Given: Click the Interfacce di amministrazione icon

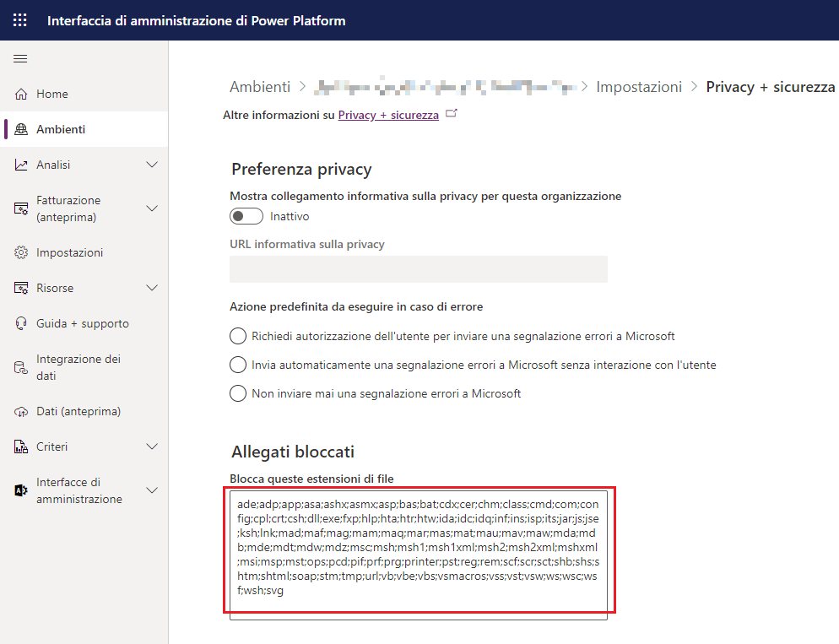Looking at the screenshot, I should point(21,490).
